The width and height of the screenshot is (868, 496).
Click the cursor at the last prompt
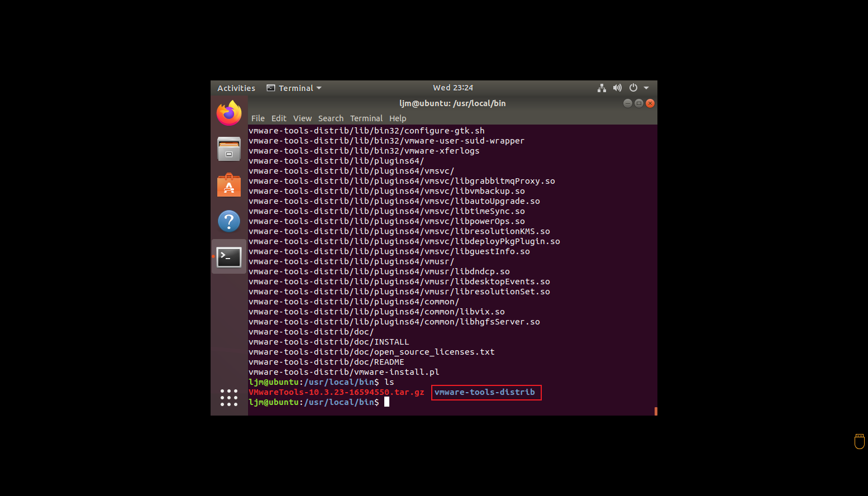click(x=387, y=402)
